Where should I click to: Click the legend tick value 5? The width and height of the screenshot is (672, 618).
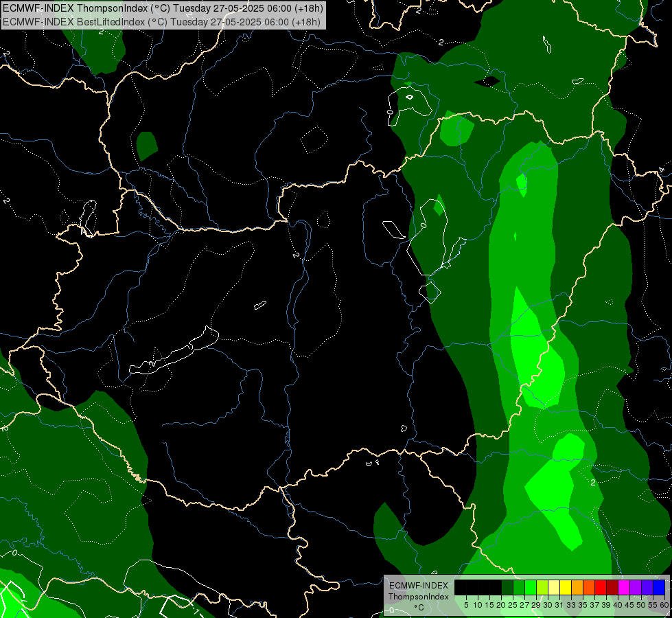(466, 605)
